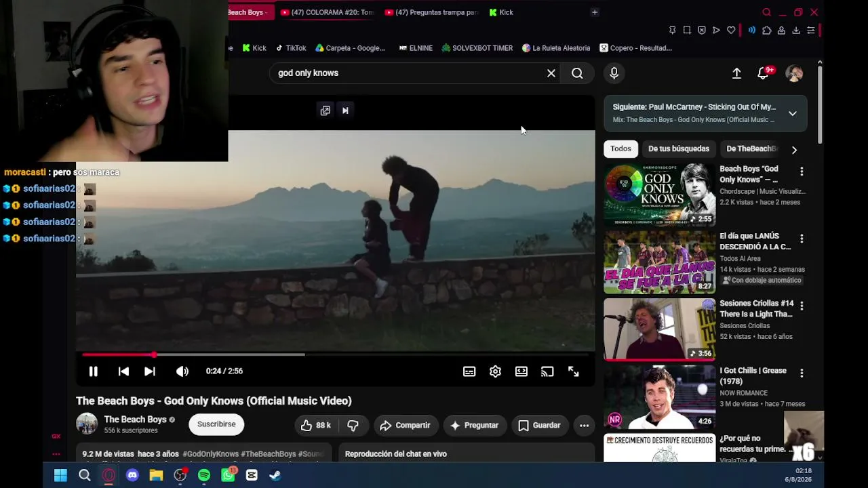Click the Preguntar button
The width and height of the screenshot is (868, 488).
(x=474, y=426)
